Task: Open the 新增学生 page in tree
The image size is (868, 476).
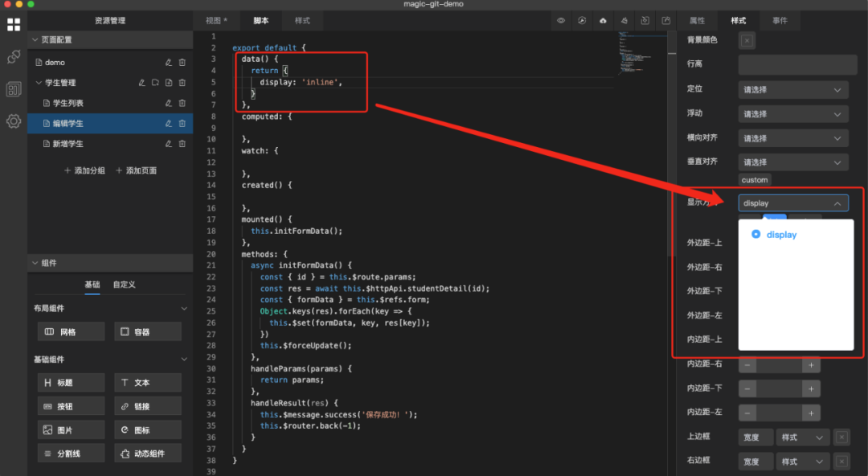Action: click(x=68, y=143)
